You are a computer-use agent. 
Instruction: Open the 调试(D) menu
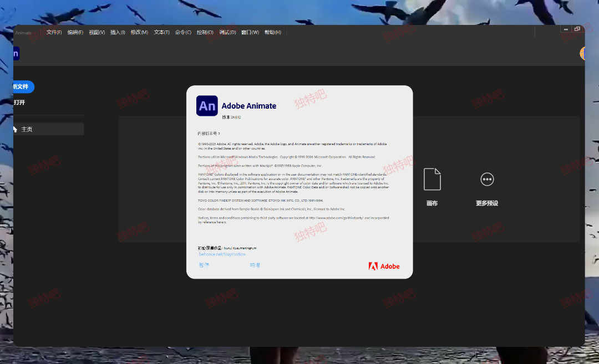(227, 33)
